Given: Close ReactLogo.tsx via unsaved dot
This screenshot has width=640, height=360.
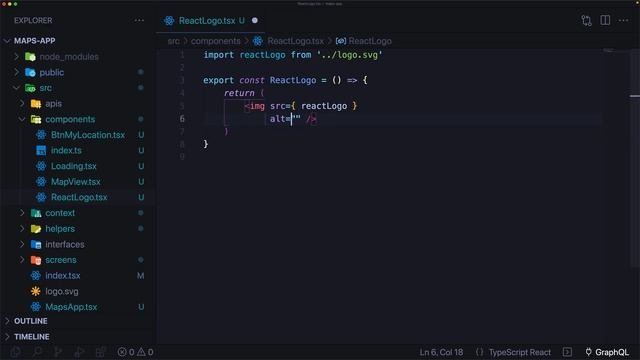Looking at the screenshot, I should (x=255, y=20).
